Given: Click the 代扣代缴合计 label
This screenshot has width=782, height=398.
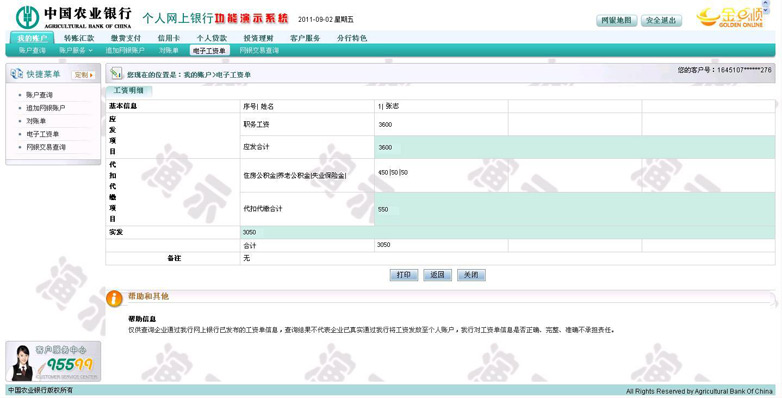Looking at the screenshot, I should tap(263, 208).
